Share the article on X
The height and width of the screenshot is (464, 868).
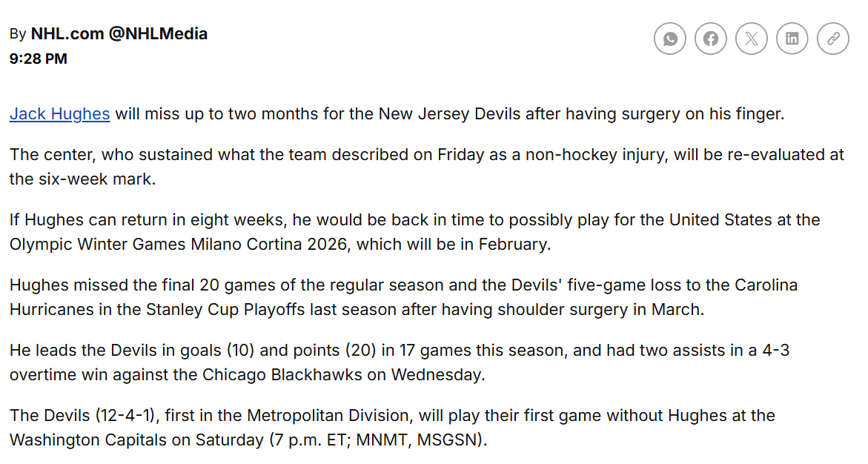pyautogui.click(x=752, y=39)
